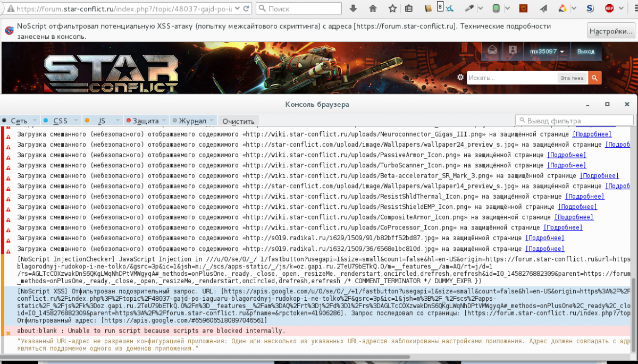This screenshot has height=364, width=638.
Task: Open the address bar history dropdown
Action: point(237,9)
